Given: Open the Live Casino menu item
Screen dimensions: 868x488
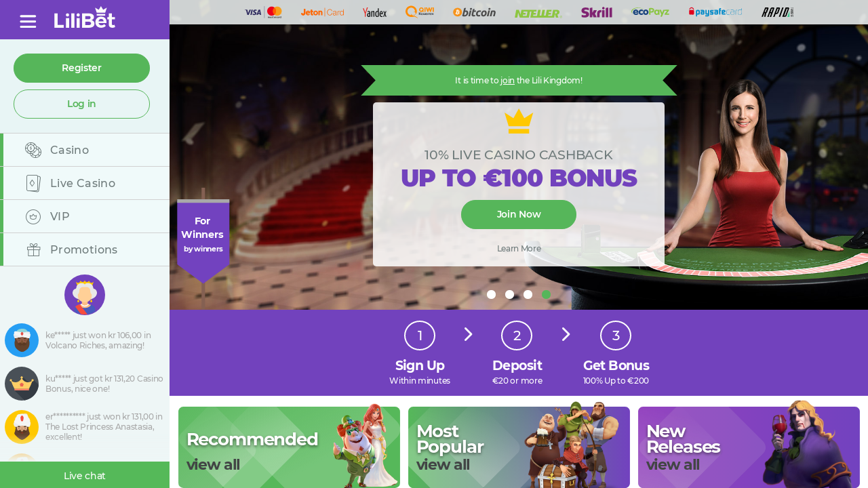Looking at the screenshot, I should [x=85, y=183].
